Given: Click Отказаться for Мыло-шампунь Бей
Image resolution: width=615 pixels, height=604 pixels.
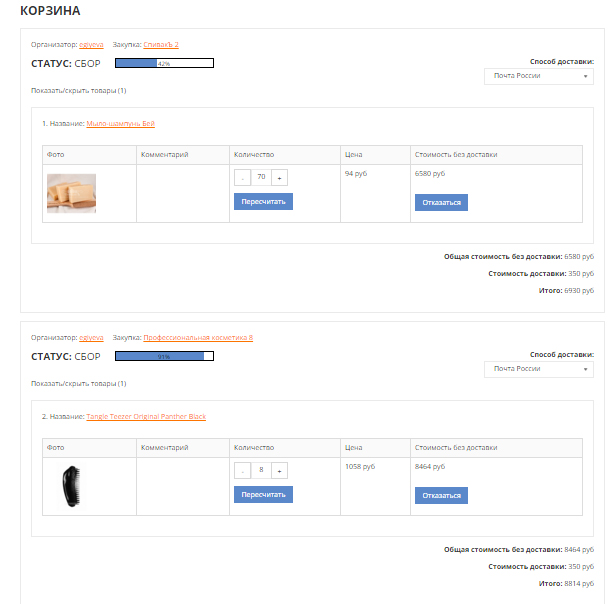Looking at the screenshot, I should (441, 202).
